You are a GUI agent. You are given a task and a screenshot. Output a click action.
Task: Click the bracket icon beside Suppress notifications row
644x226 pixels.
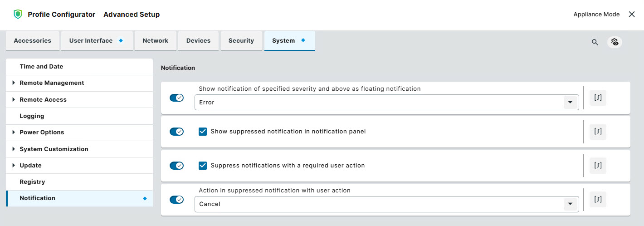(598, 166)
